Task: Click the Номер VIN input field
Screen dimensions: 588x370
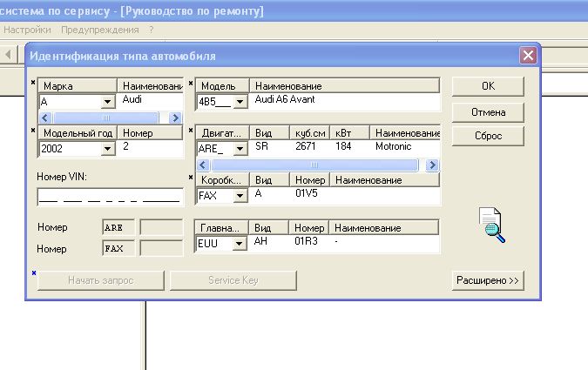Action: coord(108,197)
